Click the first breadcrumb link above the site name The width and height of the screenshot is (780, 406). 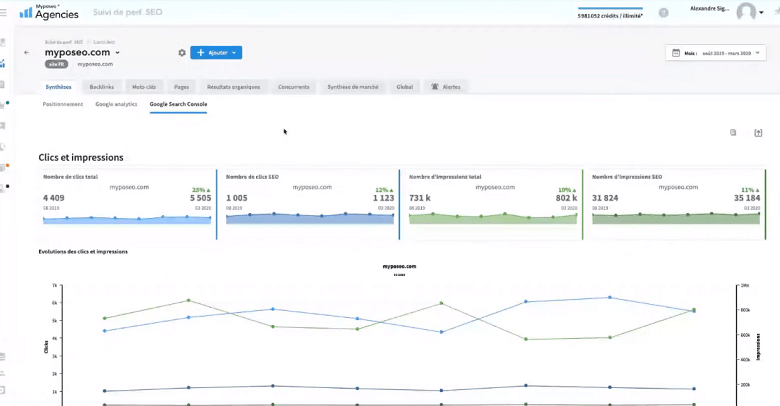[x=64, y=42]
